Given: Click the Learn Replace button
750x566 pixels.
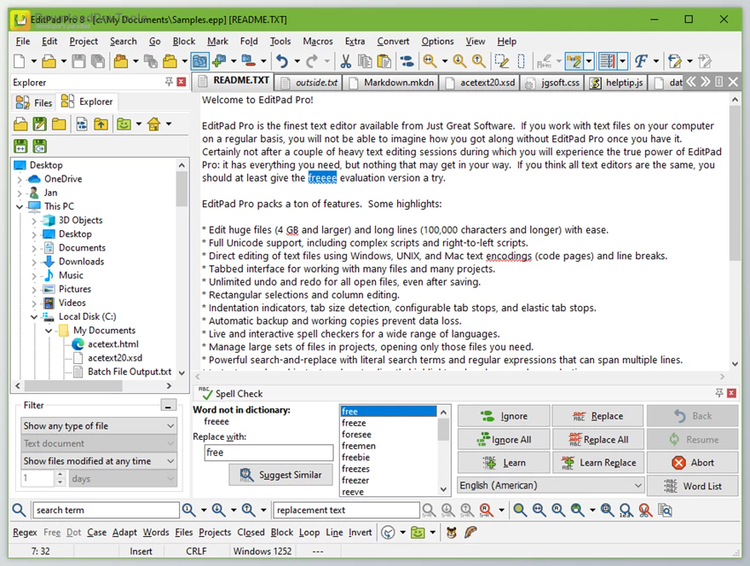Looking at the screenshot, I should click(x=598, y=463).
